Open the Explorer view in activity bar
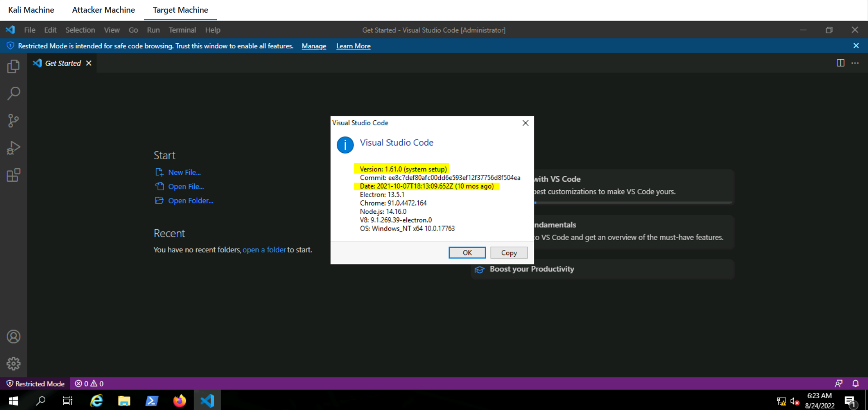This screenshot has width=868, height=410. (14, 66)
